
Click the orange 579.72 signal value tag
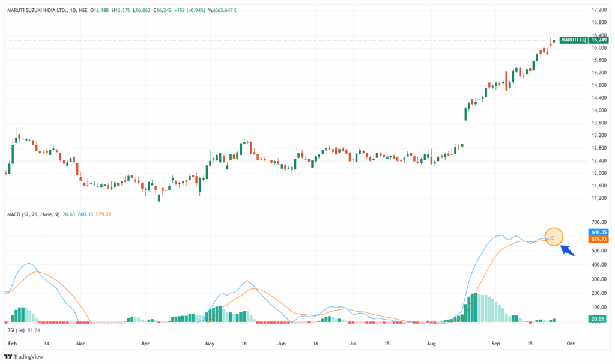tap(600, 239)
